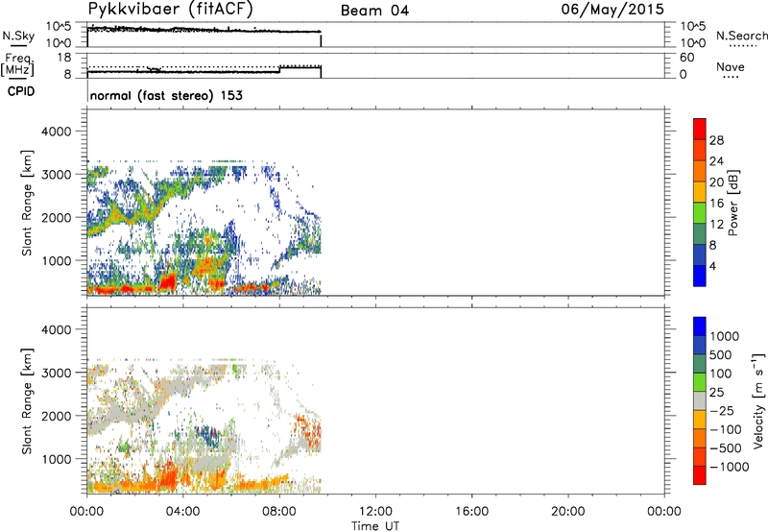The image size is (768, 532).
Task: Click the 2000 tick on velocity panel axis
Action: point(57,416)
